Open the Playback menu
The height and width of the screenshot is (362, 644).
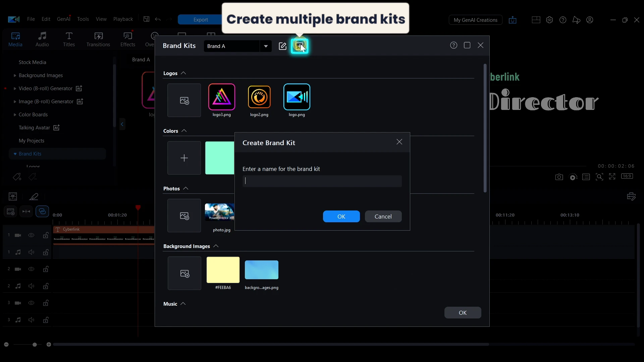pyautogui.click(x=123, y=19)
